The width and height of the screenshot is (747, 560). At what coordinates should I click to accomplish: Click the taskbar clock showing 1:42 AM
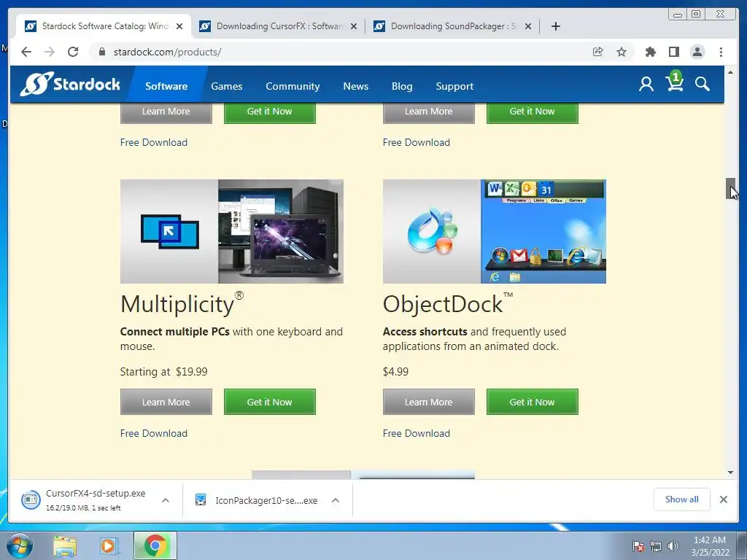tap(710, 546)
